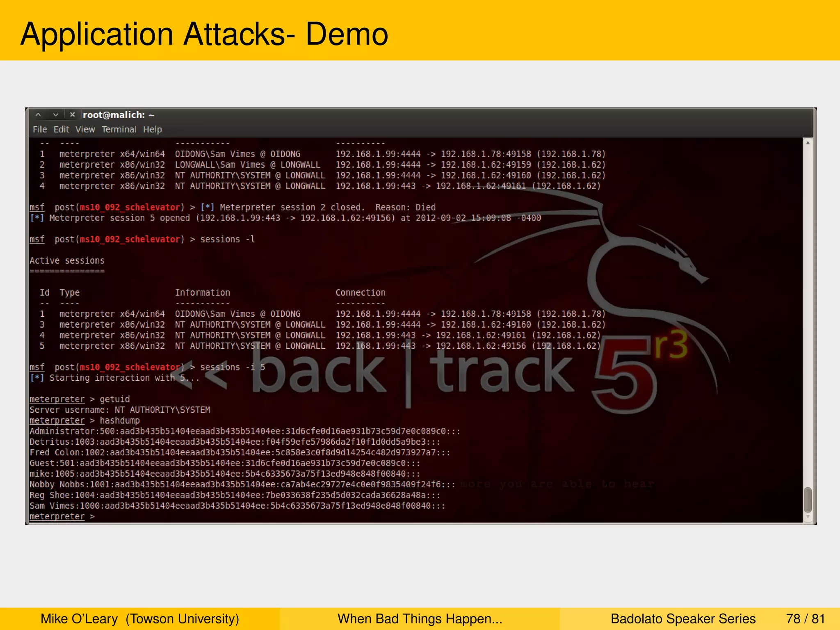Click 'Badolato Speaker Series' footer text
Image resolution: width=840 pixels, height=630 pixels.
[x=683, y=619]
